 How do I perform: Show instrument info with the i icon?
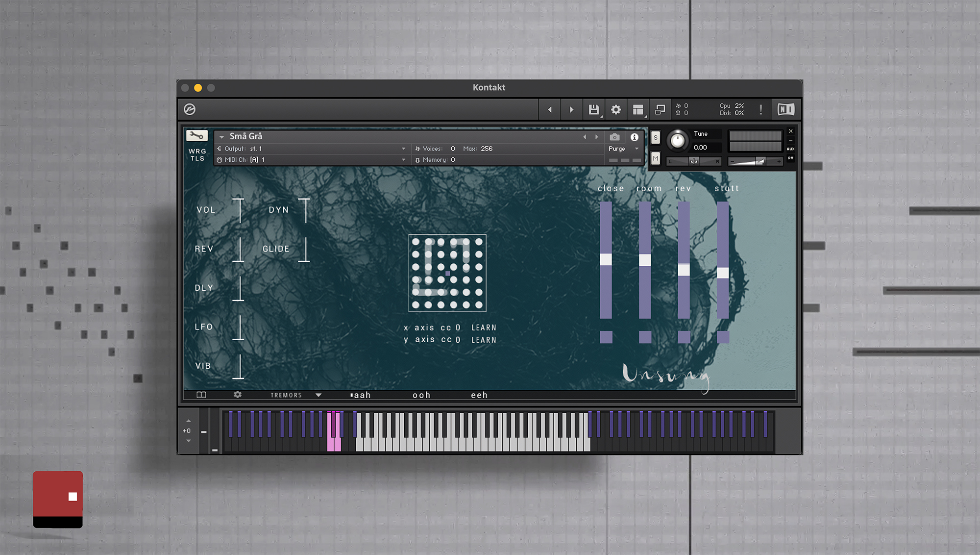click(x=635, y=137)
